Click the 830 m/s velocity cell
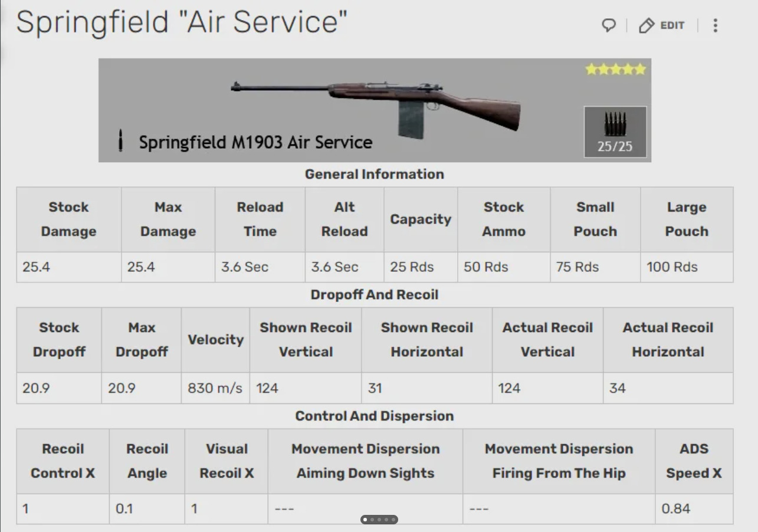The image size is (758, 532). click(x=215, y=388)
